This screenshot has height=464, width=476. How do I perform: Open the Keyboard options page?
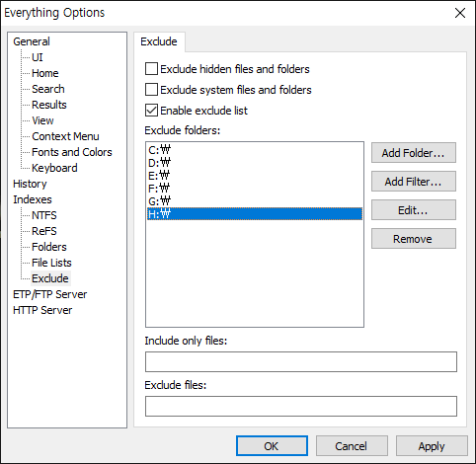coord(54,168)
